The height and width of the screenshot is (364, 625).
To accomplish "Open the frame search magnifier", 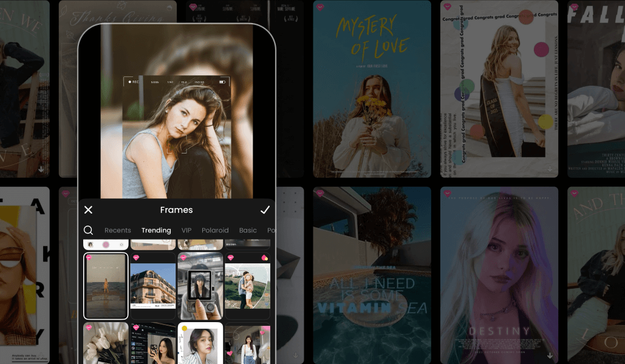I will coord(89,230).
